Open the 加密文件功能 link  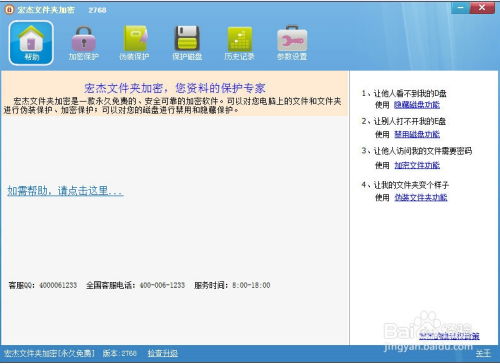coord(417,165)
